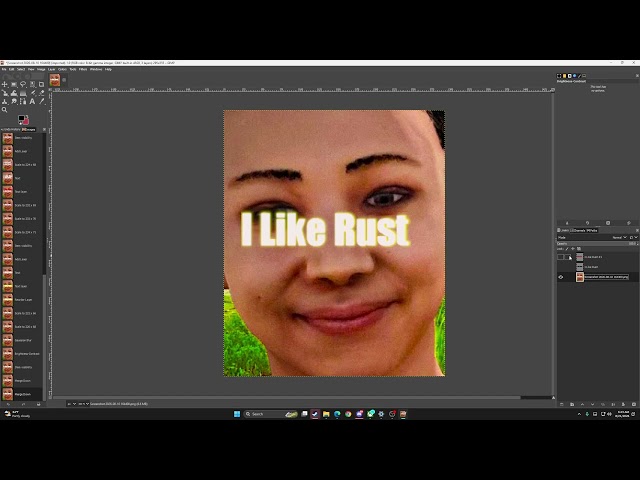Raise layer button in Layers panel
Screen dimensions: 640x480
click(x=582, y=404)
